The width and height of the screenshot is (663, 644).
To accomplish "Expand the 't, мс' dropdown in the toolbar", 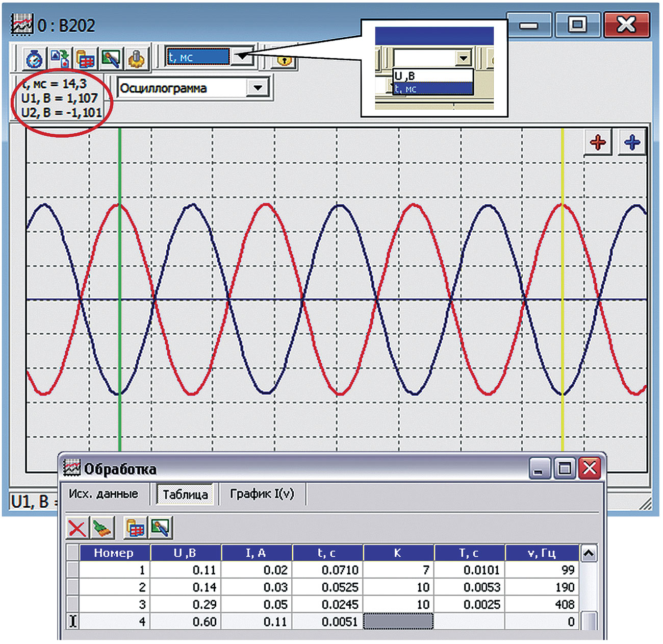I will 243,56.
